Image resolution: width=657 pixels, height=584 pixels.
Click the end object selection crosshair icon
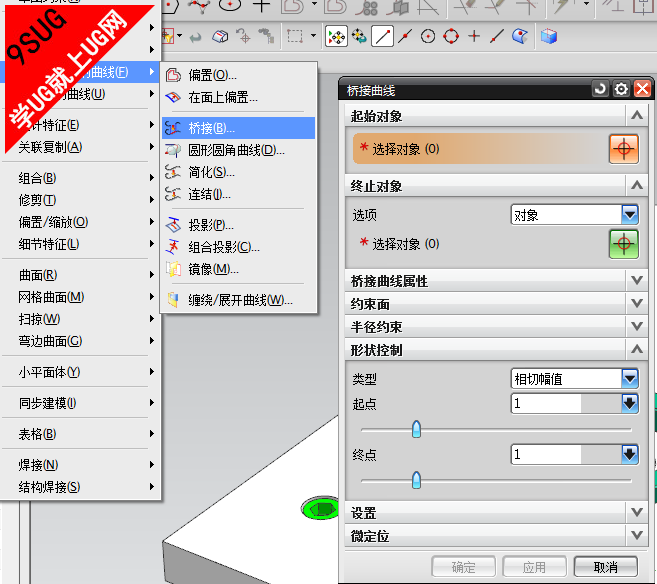click(623, 244)
